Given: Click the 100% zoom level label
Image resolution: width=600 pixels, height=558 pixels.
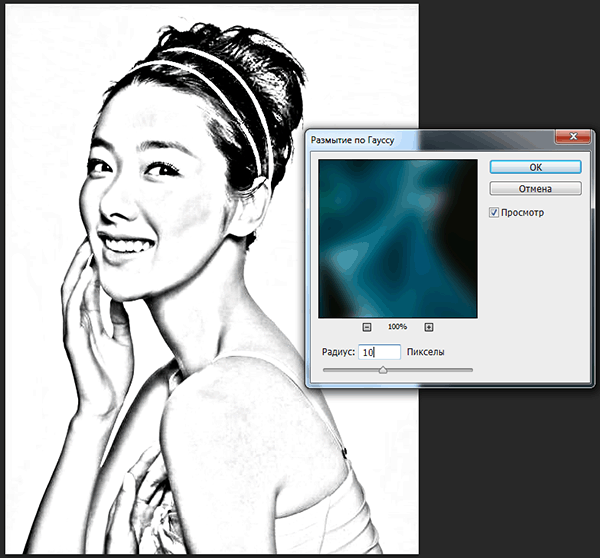Looking at the screenshot, I should click(x=397, y=327).
